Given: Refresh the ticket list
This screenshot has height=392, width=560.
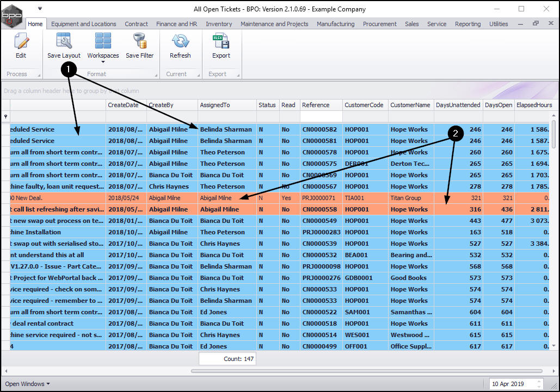Looking at the screenshot, I should tap(180, 41).
